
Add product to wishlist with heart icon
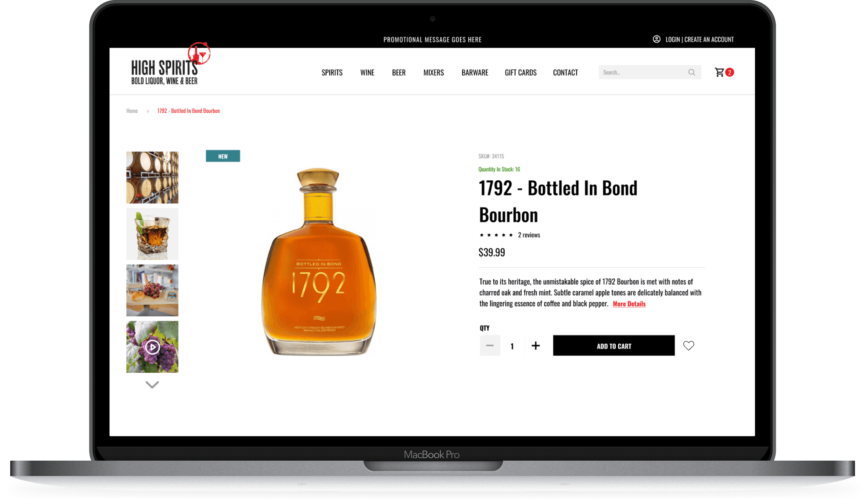(x=689, y=346)
